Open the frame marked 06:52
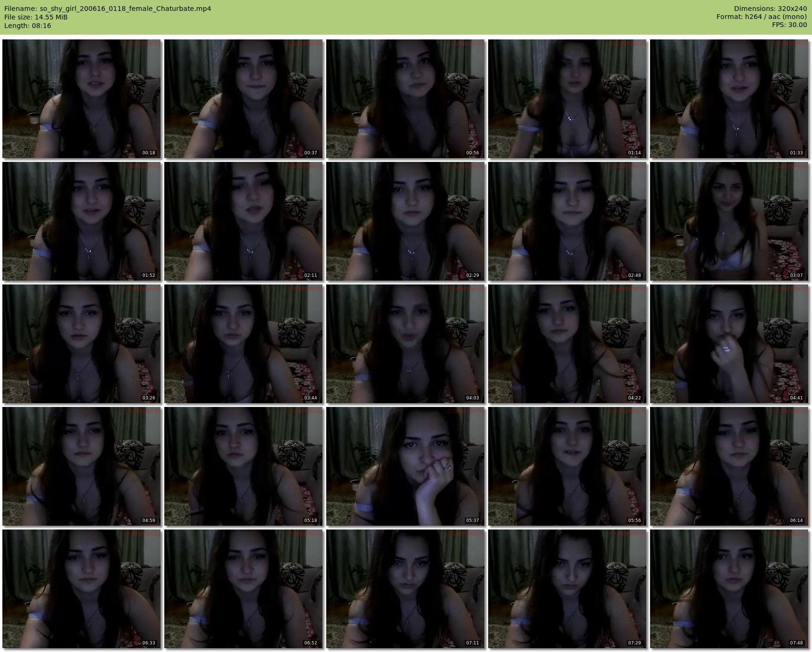This screenshot has height=652, width=812. pos(244,589)
